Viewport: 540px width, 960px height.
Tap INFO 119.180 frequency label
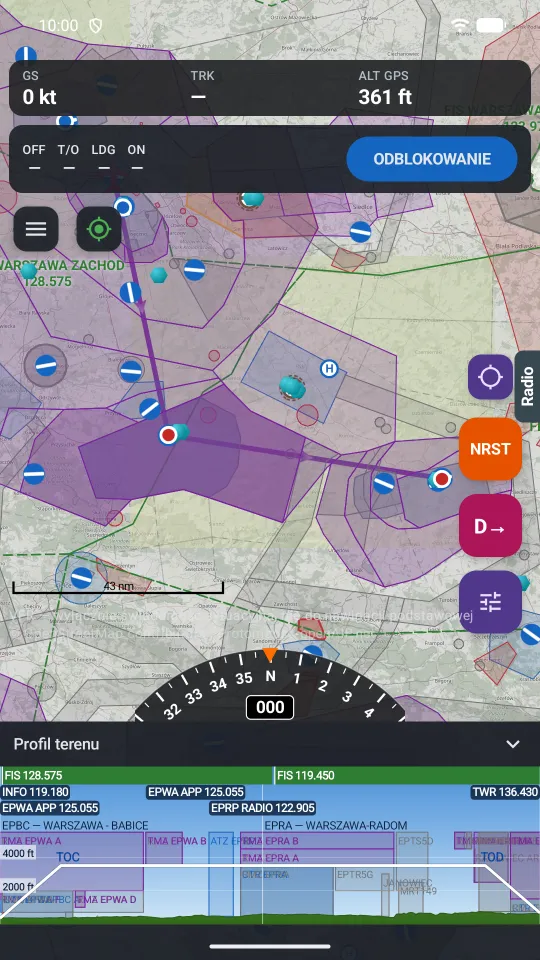pyautogui.click(x=35, y=792)
